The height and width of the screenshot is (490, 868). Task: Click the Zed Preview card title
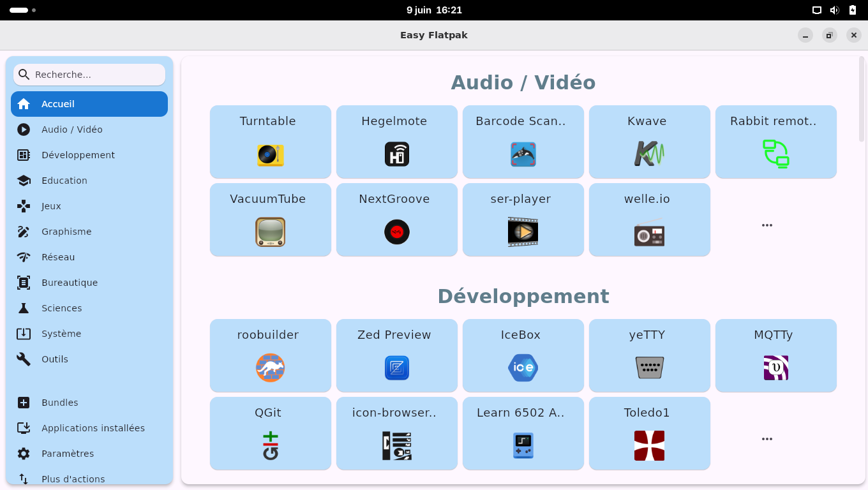[x=394, y=335]
